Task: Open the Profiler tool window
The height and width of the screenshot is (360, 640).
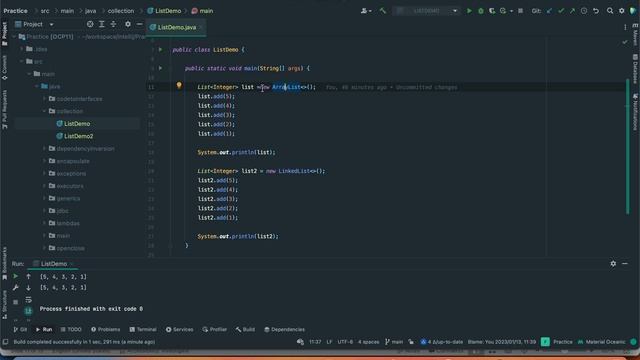Action: 215,329
